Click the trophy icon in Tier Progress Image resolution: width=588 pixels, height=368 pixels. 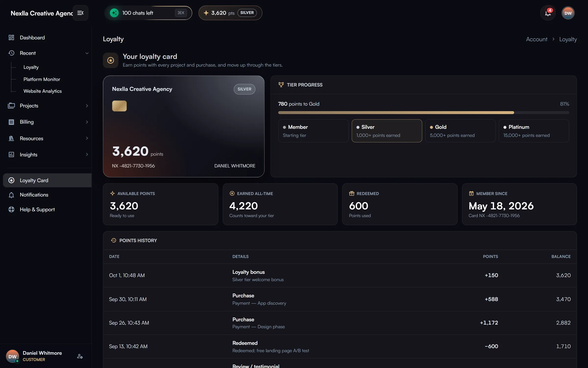281,85
